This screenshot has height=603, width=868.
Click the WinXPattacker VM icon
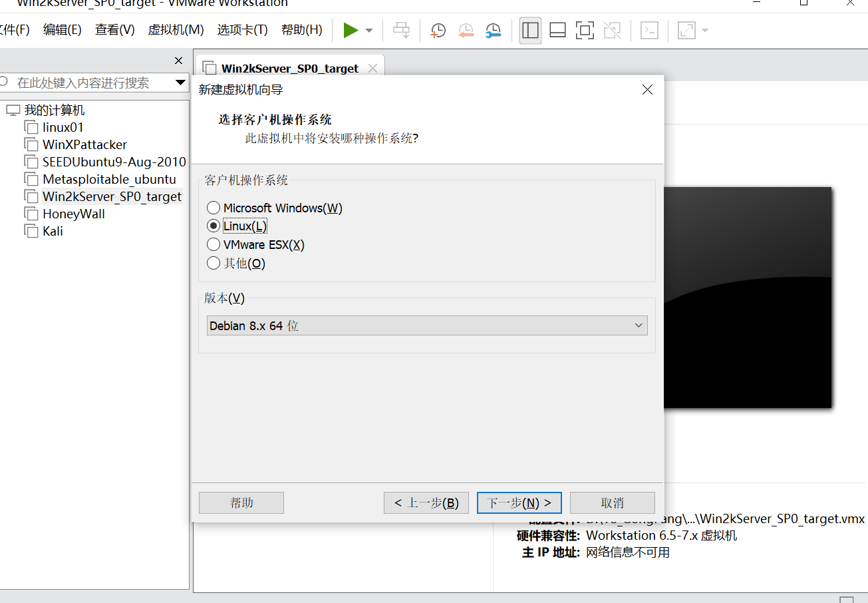[31, 144]
